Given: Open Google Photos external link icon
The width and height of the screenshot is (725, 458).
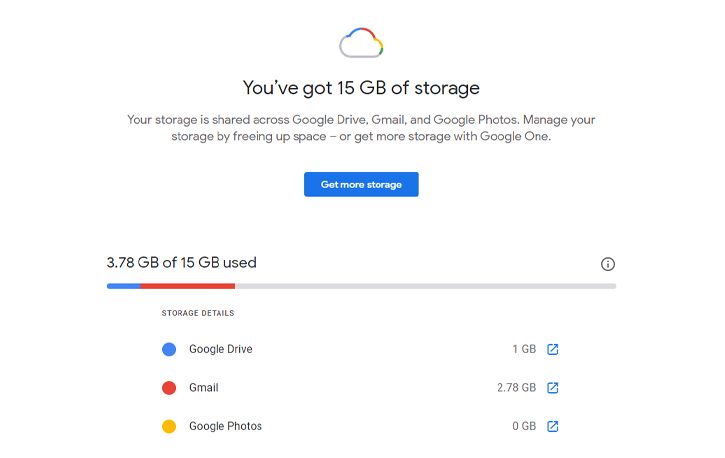Looking at the screenshot, I should tap(553, 426).
